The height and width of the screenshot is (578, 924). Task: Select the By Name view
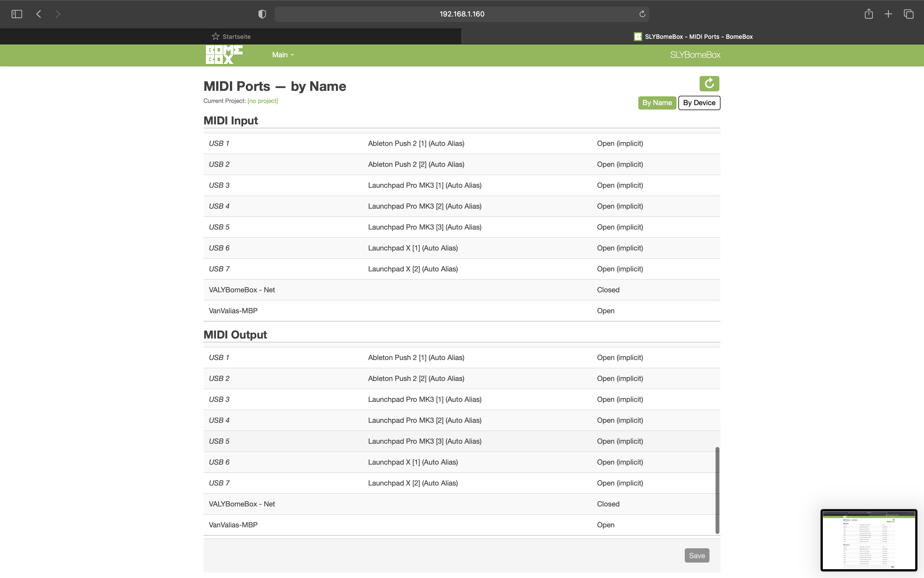657,103
